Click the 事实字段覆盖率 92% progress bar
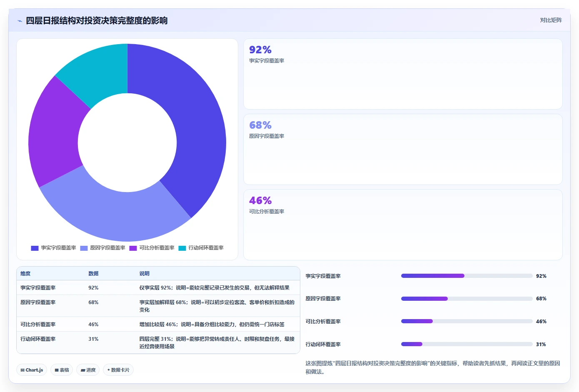The image size is (579, 392). click(467, 276)
